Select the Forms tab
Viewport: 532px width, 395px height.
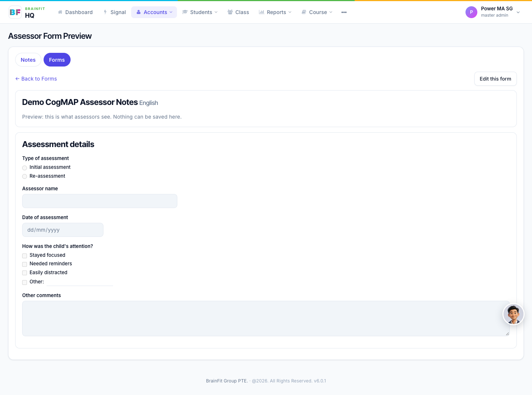pyautogui.click(x=57, y=60)
